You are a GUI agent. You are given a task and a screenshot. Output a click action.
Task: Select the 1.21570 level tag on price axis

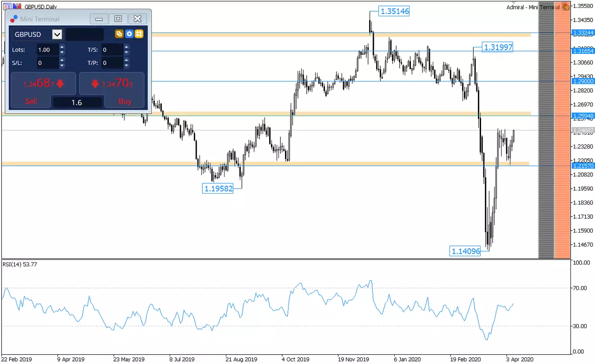click(583, 166)
